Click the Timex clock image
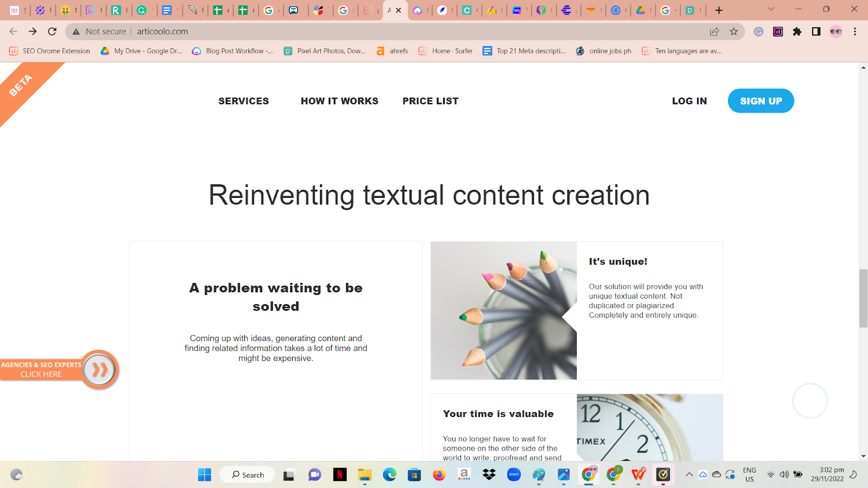868x488 pixels. [x=650, y=427]
